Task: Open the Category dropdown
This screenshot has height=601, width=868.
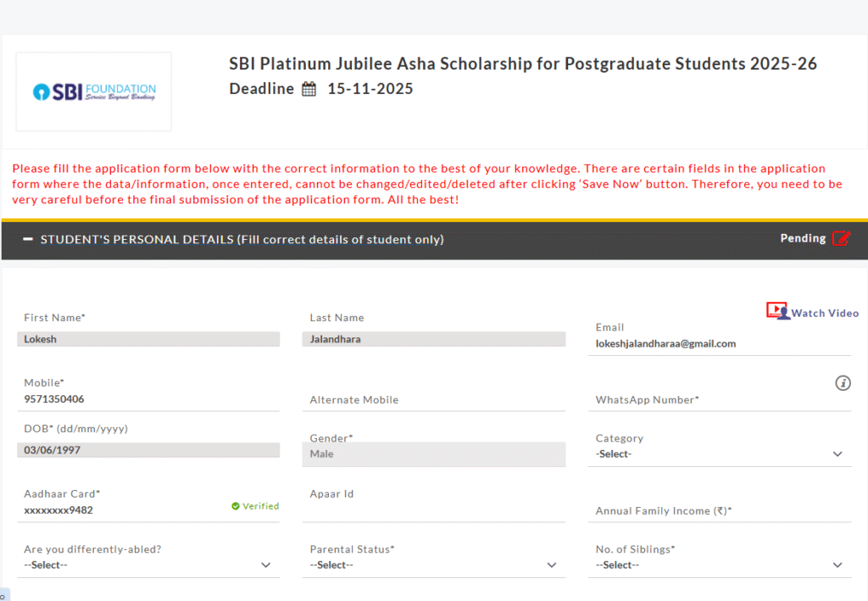Action: click(719, 454)
